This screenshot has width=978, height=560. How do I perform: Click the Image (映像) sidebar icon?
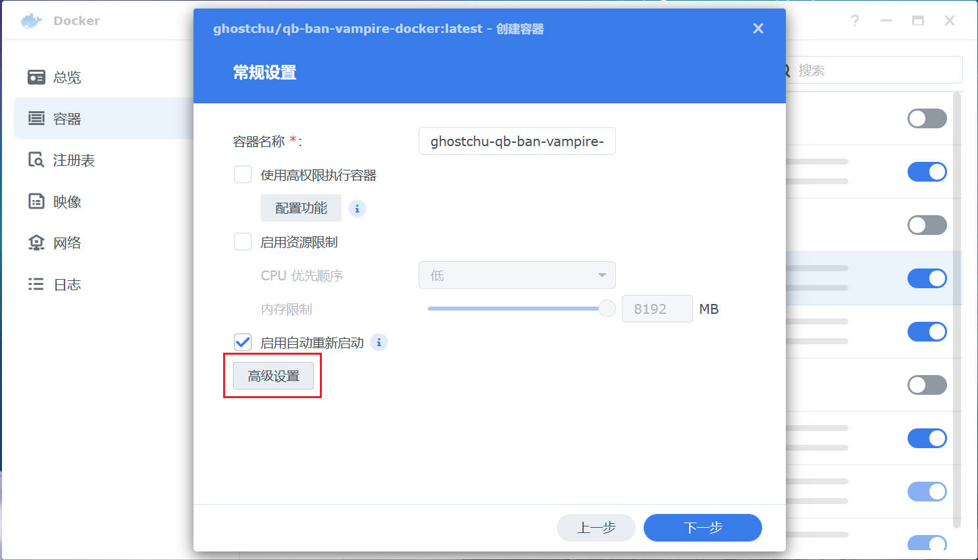click(x=36, y=201)
